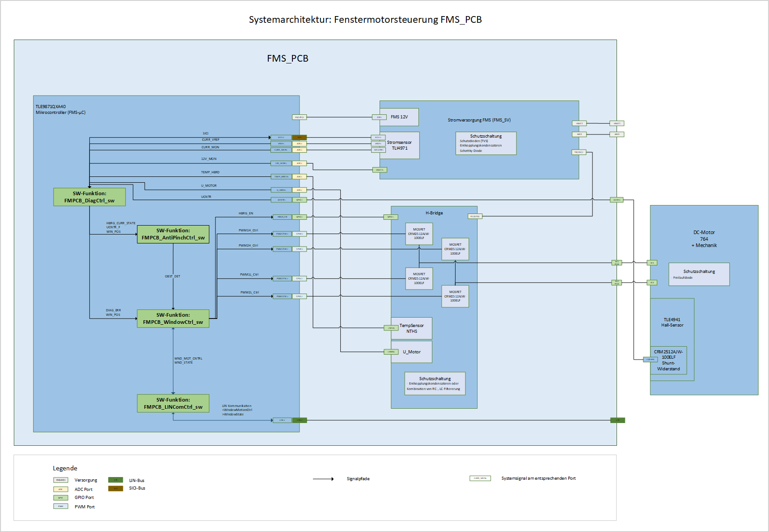The image size is (769, 532).
Task: Select MOSFET block fed by PWM2L_Ctrl line
Action: point(455,296)
